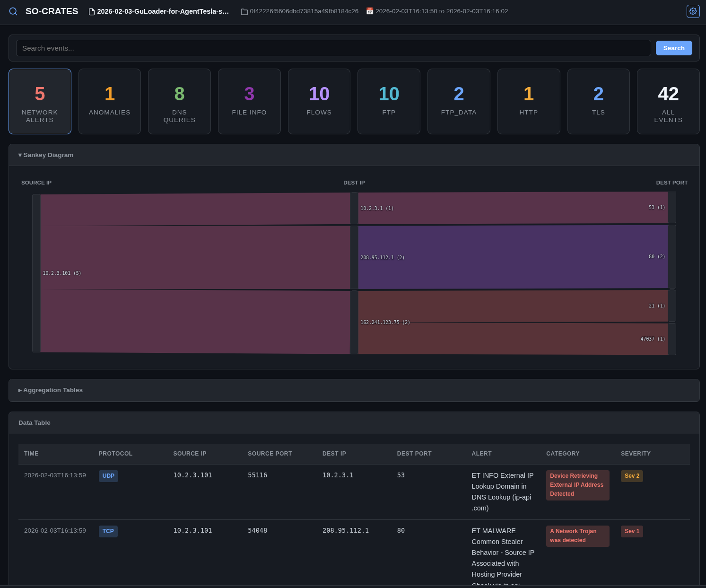Click the 10.2.3.1 (1) Sankey node

[x=354, y=208]
